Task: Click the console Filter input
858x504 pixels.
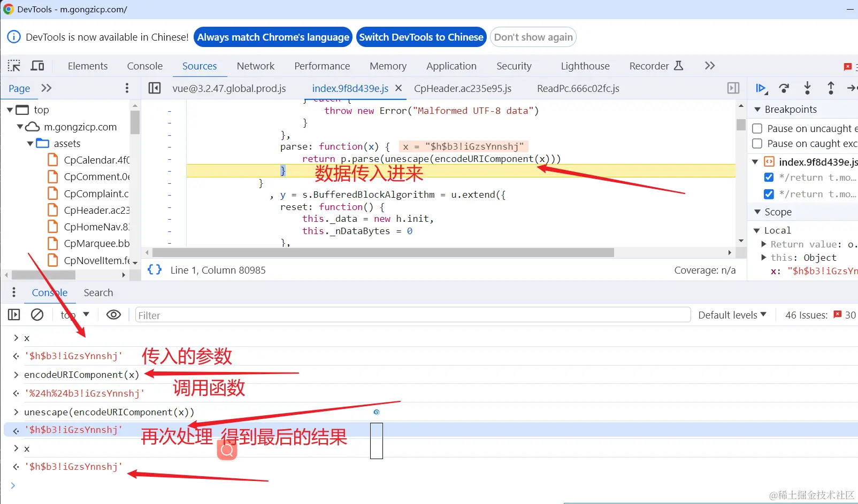Action: [413, 315]
